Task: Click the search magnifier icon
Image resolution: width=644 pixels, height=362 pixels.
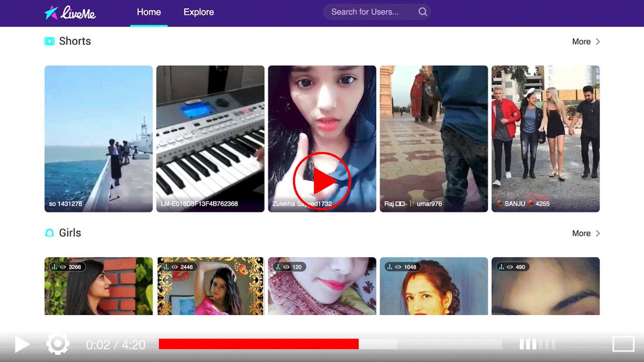Action: tap(423, 12)
